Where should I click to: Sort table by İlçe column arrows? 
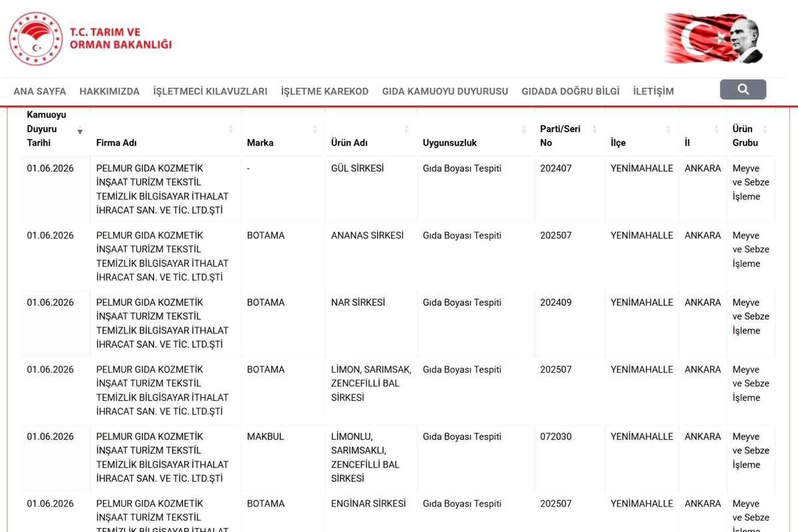click(668, 129)
